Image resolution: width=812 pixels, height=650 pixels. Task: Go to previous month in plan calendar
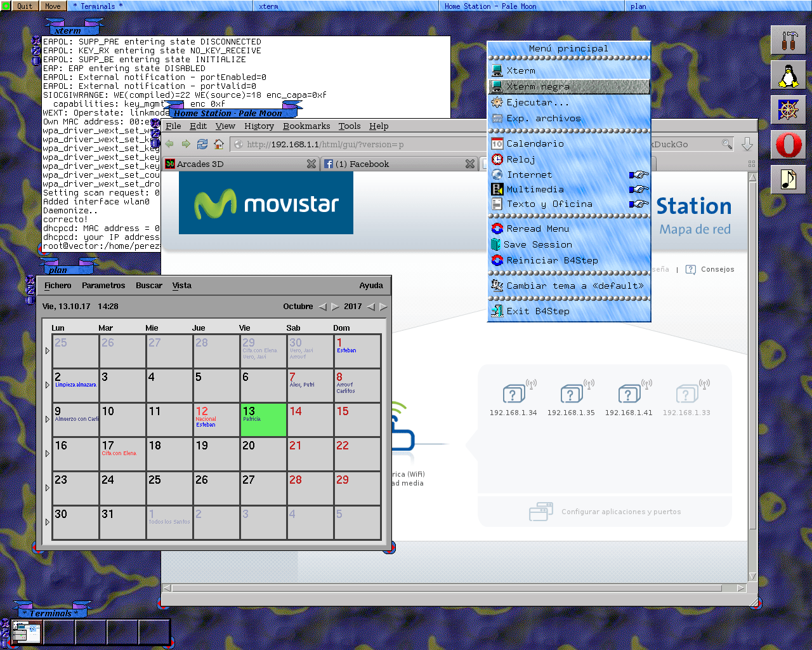[x=323, y=307]
